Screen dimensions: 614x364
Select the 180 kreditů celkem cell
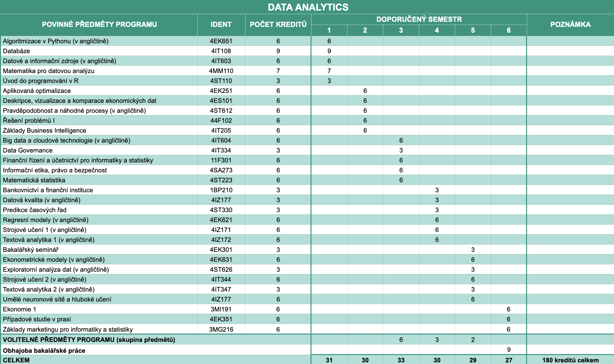point(570,360)
